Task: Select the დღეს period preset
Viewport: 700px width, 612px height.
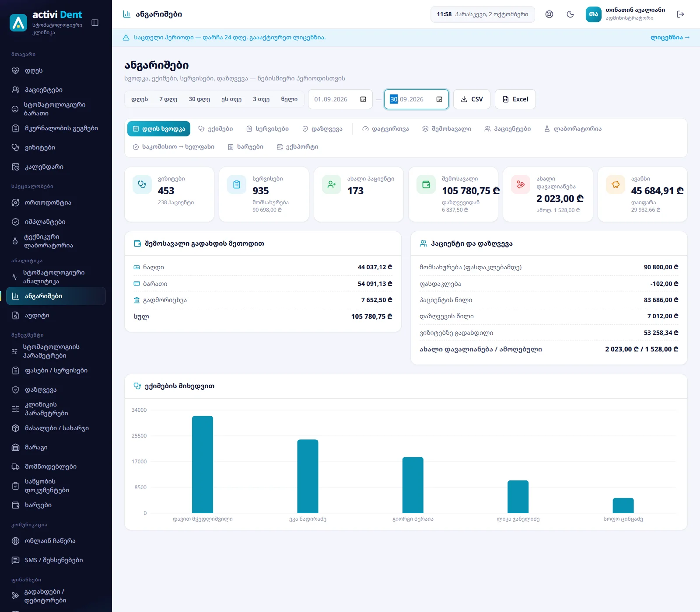Action: coord(140,99)
